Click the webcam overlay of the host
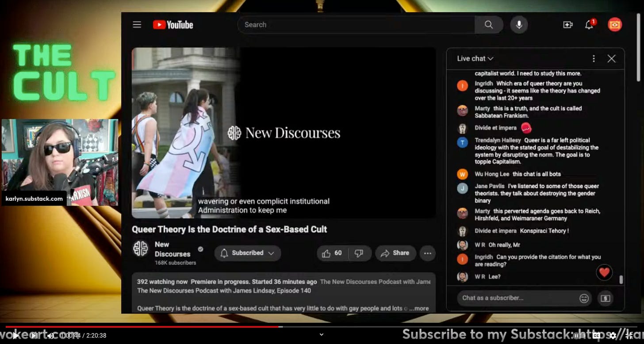The height and width of the screenshot is (344, 644). 60,162
